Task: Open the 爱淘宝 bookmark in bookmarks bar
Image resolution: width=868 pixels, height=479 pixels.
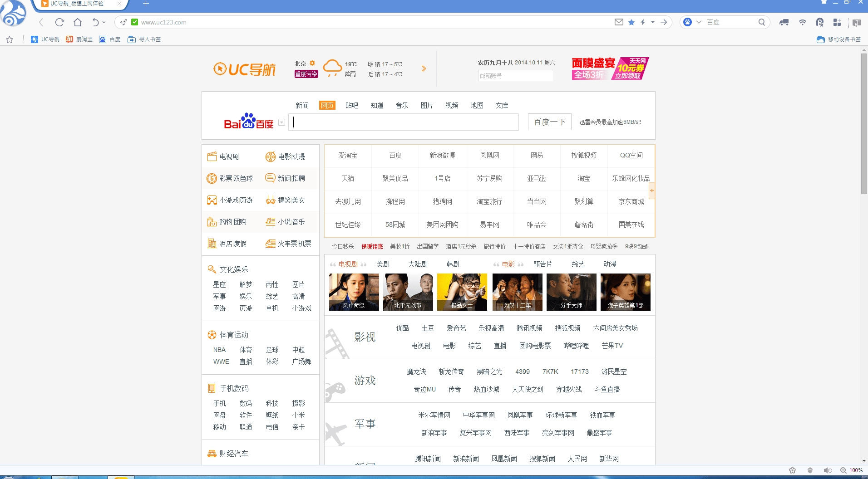Action: [79, 39]
